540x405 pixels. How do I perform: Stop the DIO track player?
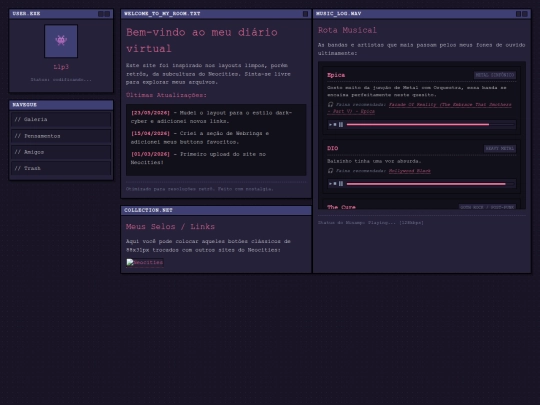point(335,184)
